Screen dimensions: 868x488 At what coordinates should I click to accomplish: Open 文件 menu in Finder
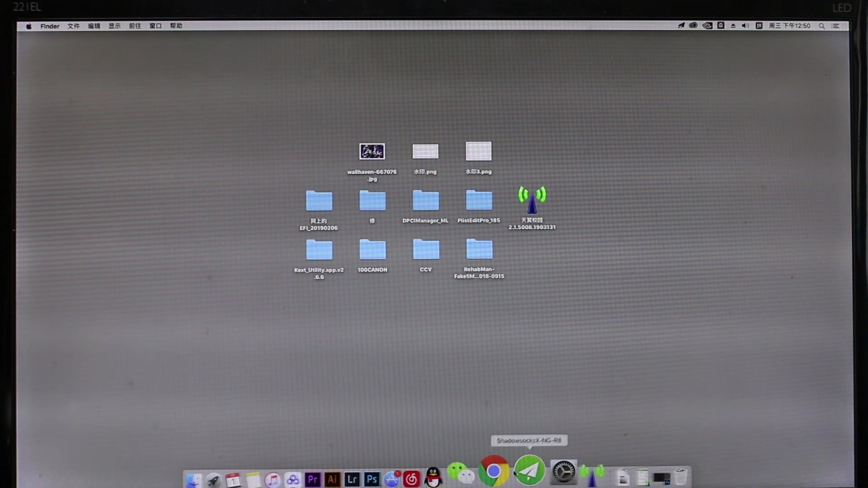[x=73, y=26]
